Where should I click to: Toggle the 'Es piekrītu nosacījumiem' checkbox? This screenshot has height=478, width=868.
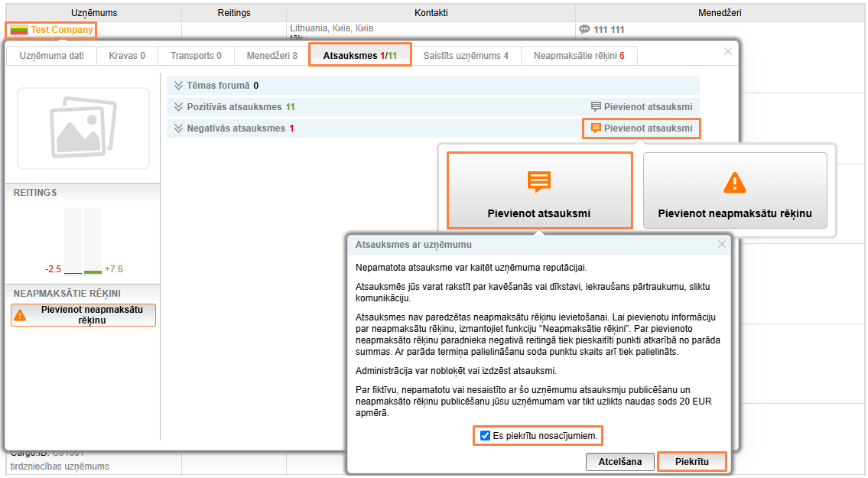[485, 436]
